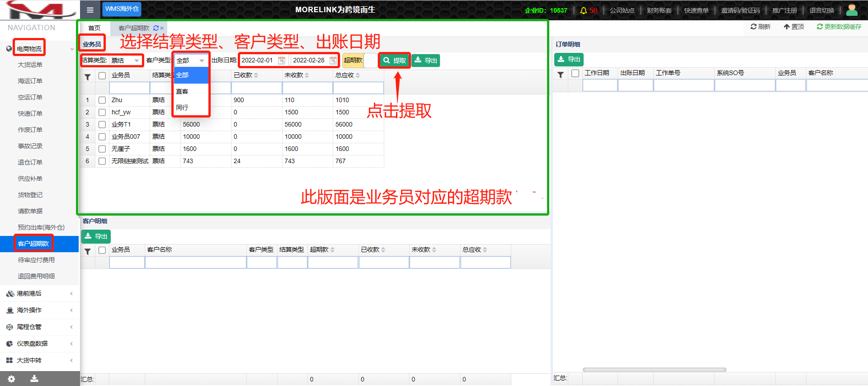Check the checkbox for row Zhu
Image resolution: width=868 pixels, height=386 pixels.
[102, 100]
